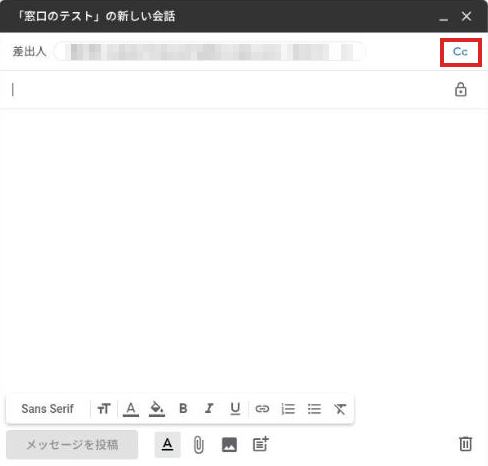Open the text size menu
This screenshot has width=488, height=466.
[104, 408]
